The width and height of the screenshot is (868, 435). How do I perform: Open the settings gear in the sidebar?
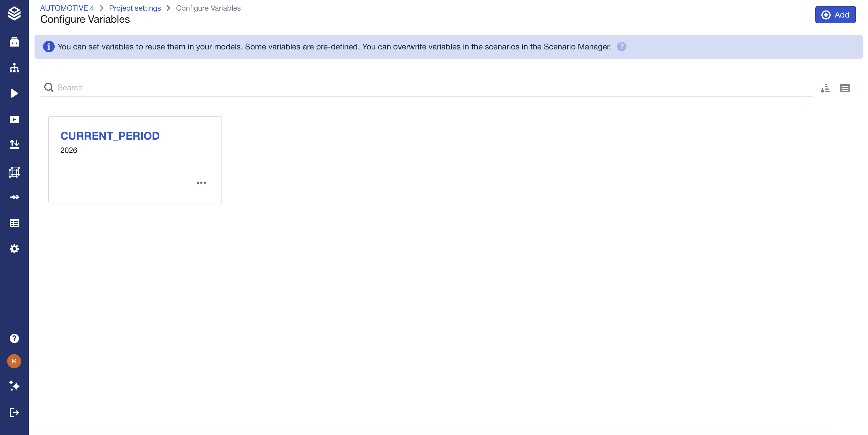(14, 249)
